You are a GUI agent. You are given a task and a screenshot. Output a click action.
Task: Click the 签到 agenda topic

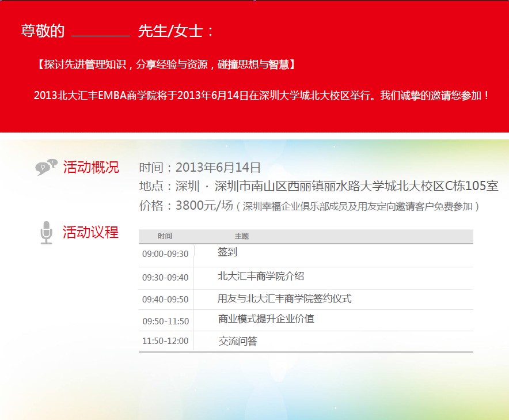227,252
